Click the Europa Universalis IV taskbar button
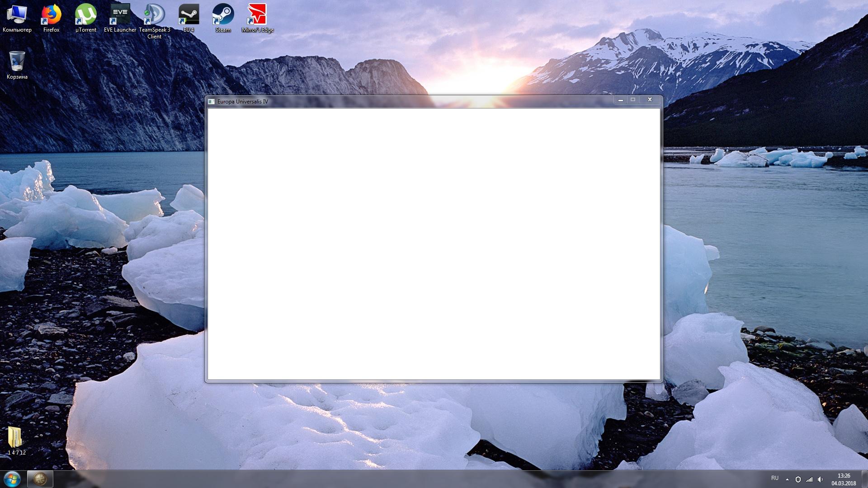Screen dimensions: 868x488 (x=40, y=479)
